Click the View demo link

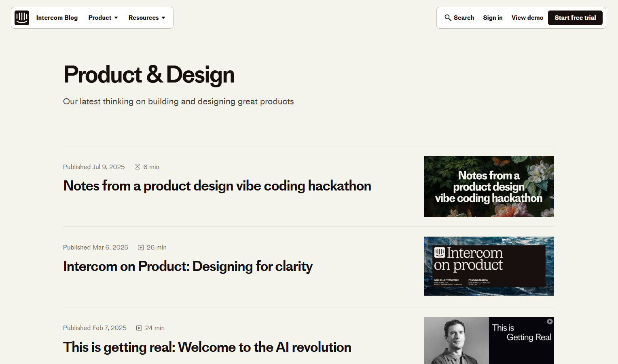527,18
